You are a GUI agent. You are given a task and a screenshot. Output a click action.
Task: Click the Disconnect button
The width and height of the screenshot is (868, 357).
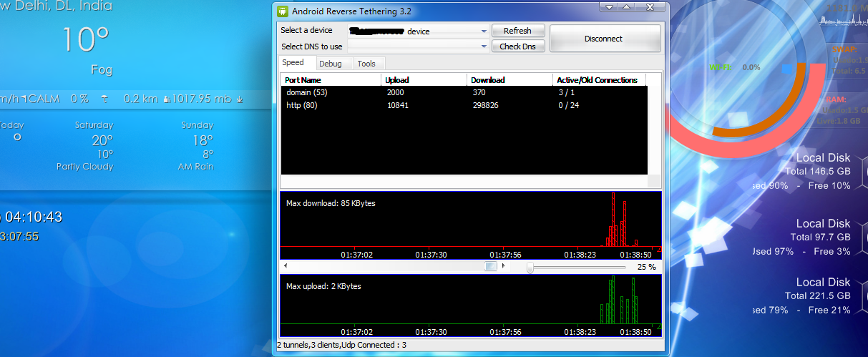tap(604, 39)
